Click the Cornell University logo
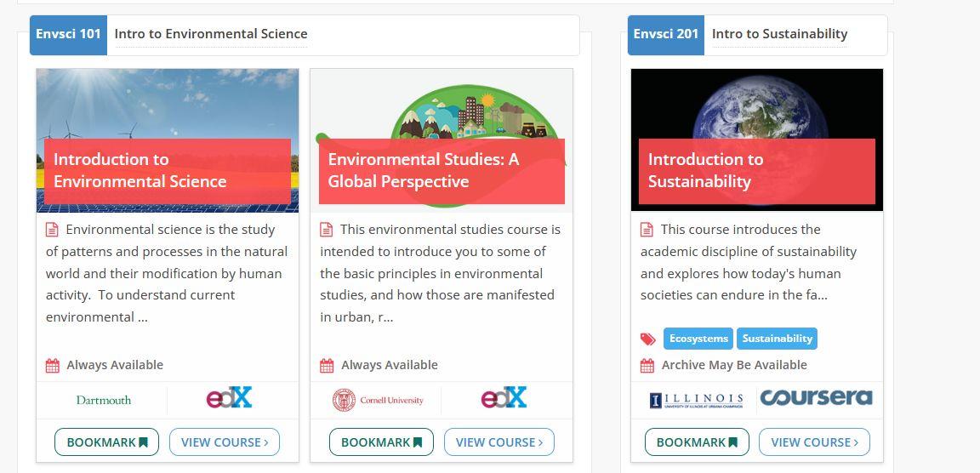 [x=378, y=400]
